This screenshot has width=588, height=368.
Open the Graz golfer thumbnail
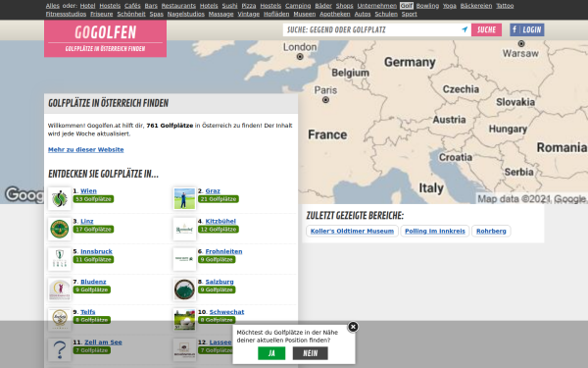184,198
